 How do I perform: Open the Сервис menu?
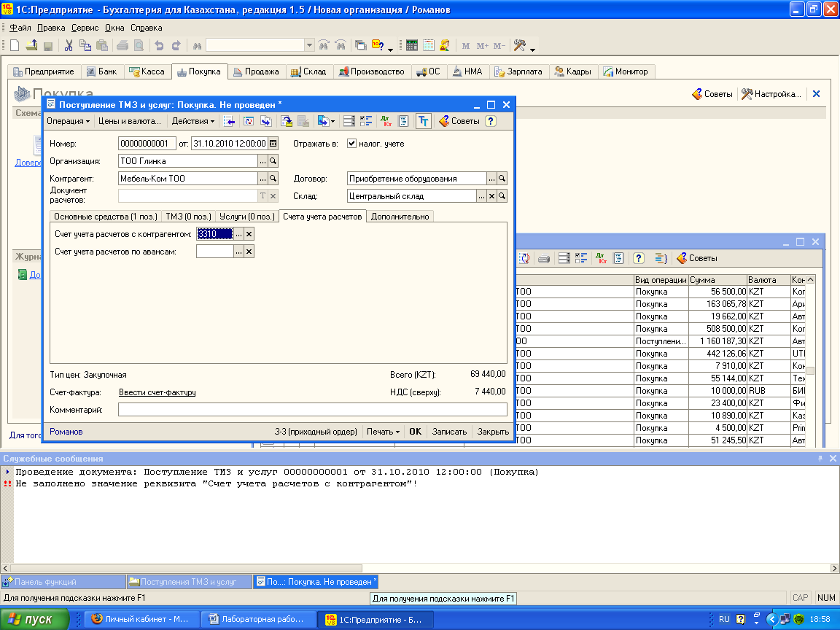[x=85, y=28]
